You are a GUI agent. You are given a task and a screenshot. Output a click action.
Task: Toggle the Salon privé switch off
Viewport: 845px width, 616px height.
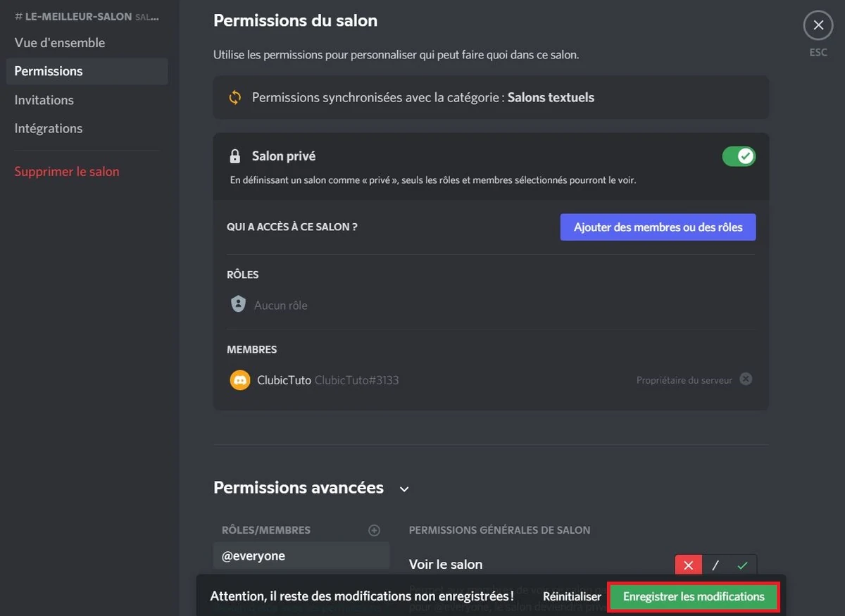739,156
